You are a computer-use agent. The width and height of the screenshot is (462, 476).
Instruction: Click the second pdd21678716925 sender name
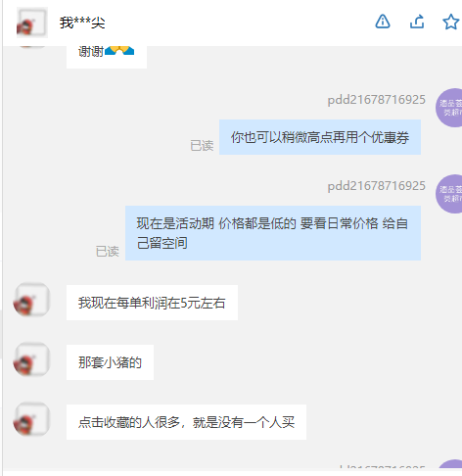click(x=377, y=186)
